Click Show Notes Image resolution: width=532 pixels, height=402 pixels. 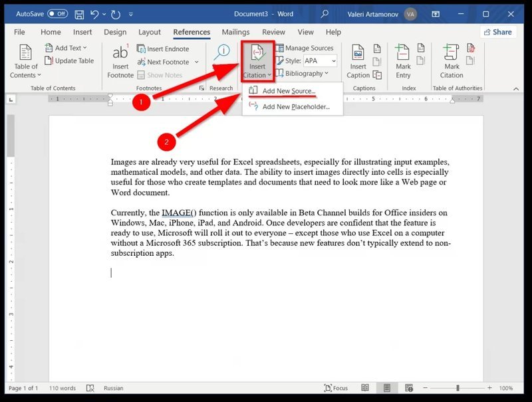tap(160, 75)
